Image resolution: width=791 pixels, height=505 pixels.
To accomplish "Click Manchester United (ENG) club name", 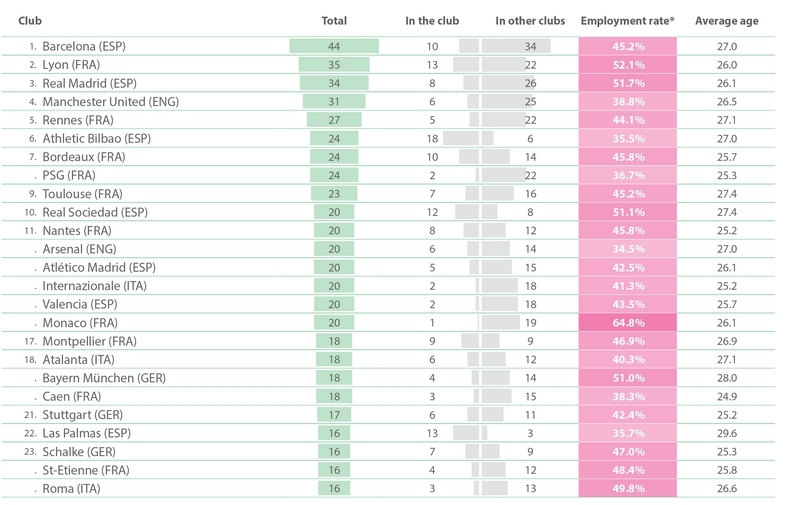I will (105, 101).
